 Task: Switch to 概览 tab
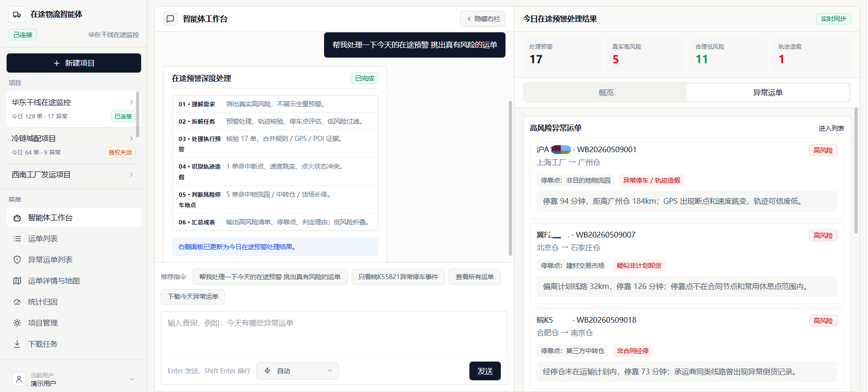(x=606, y=93)
